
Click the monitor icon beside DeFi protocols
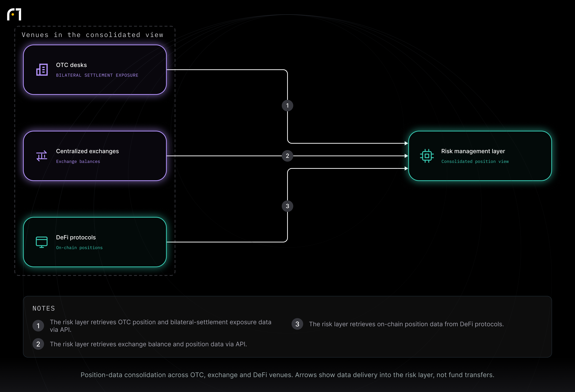42,242
